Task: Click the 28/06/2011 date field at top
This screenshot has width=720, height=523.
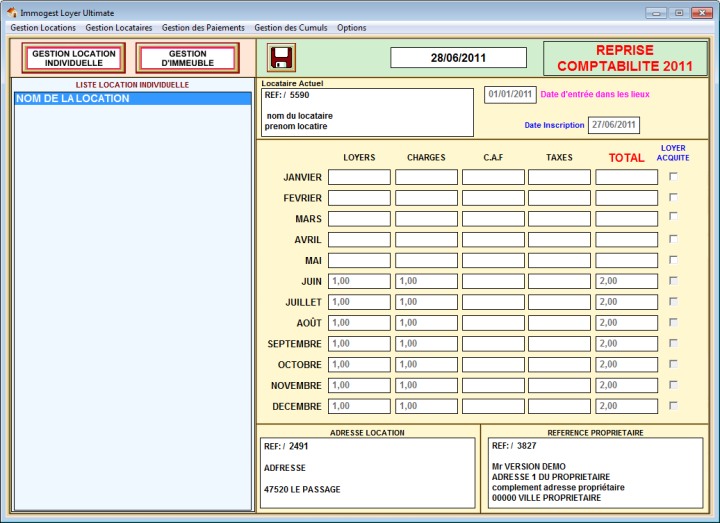Action: tap(458, 58)
